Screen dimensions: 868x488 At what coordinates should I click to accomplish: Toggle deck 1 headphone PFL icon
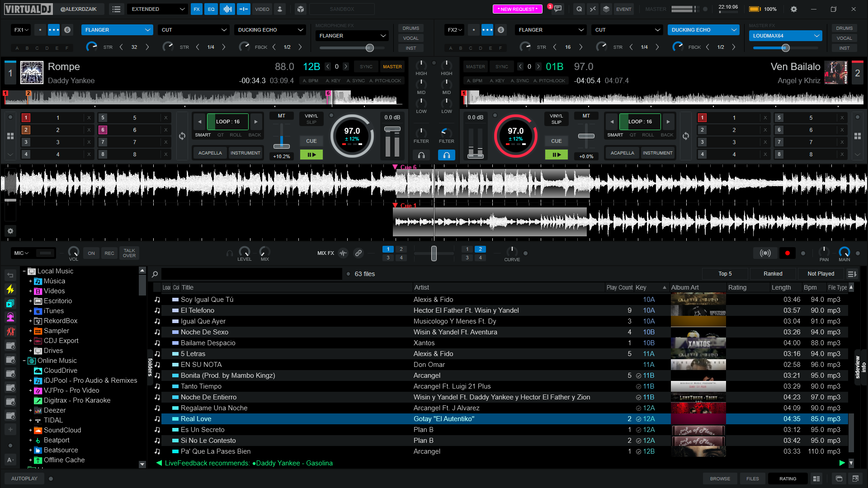click(x=421, y=155)
